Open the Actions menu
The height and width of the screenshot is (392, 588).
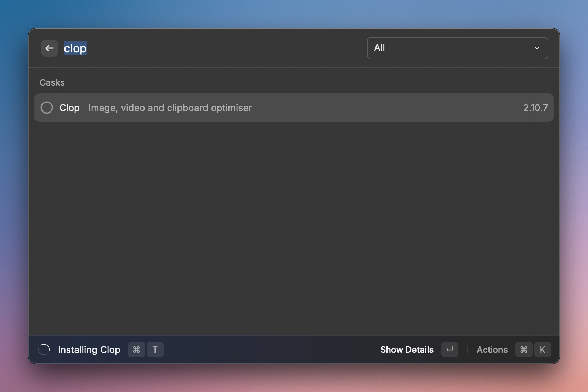coord(492,350)
